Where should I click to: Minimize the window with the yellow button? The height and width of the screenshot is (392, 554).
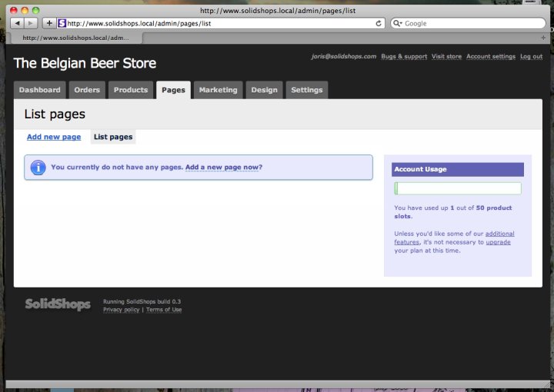25,10
